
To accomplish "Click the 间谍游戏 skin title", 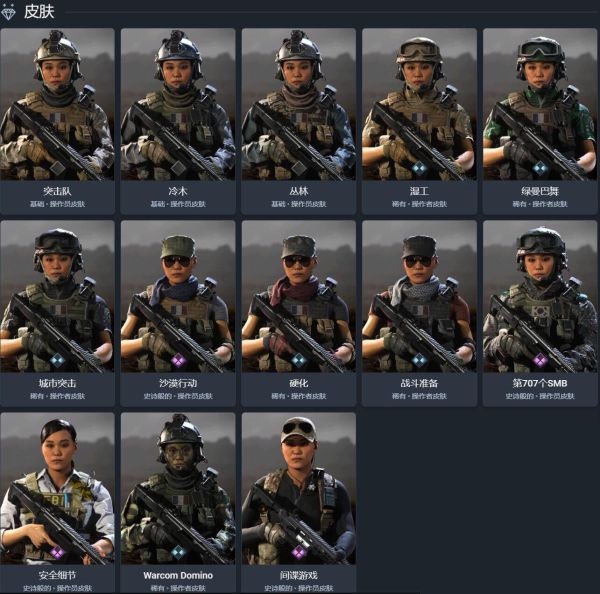I will point(299,575).
